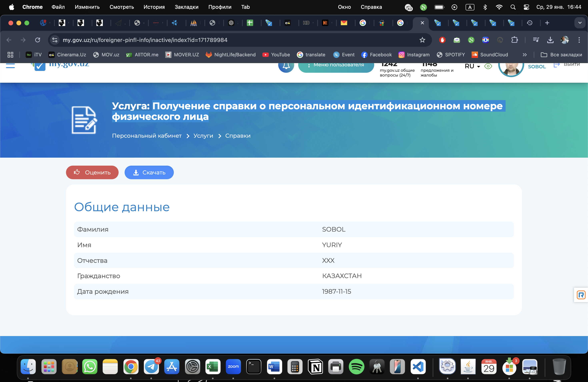
Task: Open Chrome extensions puzzle icon
Action: (514, 40)
